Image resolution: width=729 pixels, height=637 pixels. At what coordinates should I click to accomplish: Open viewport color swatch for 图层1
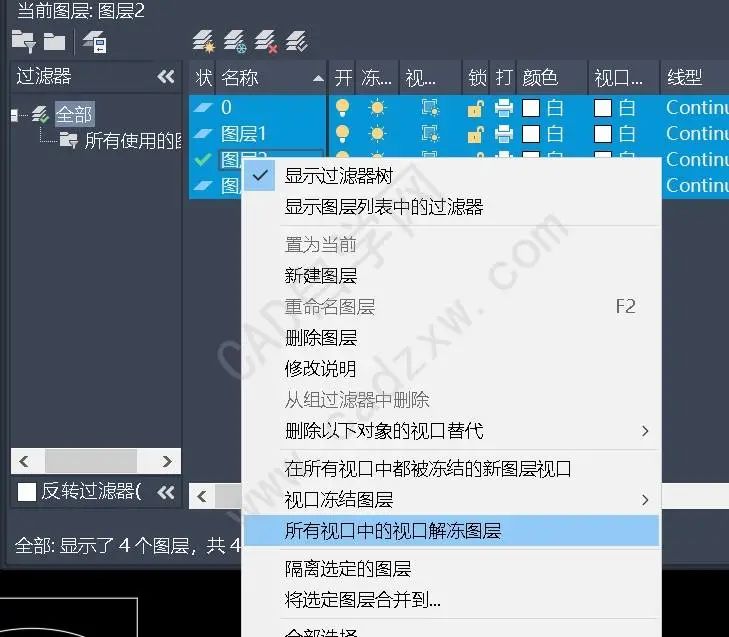coord(603,134)
